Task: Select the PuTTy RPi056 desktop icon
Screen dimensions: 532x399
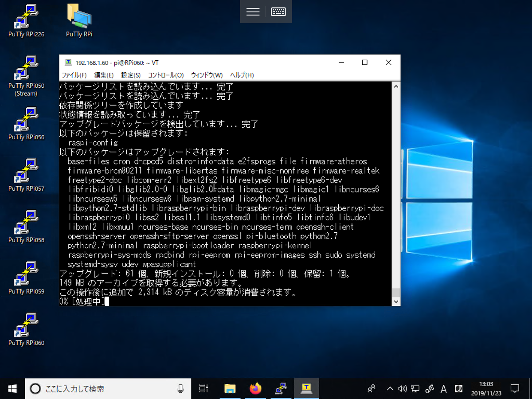Action: pos(26,124)
